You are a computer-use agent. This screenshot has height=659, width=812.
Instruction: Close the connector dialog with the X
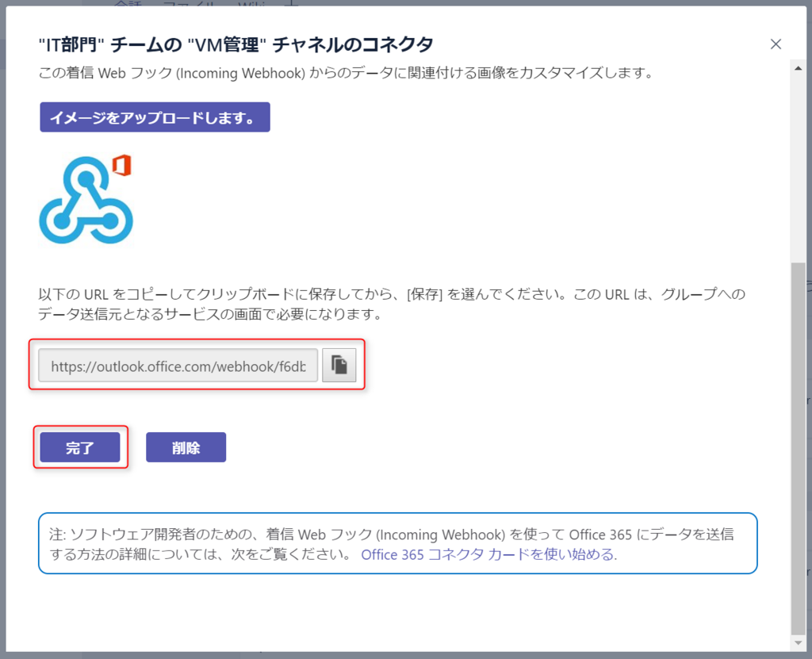click(x=776, y=44)
